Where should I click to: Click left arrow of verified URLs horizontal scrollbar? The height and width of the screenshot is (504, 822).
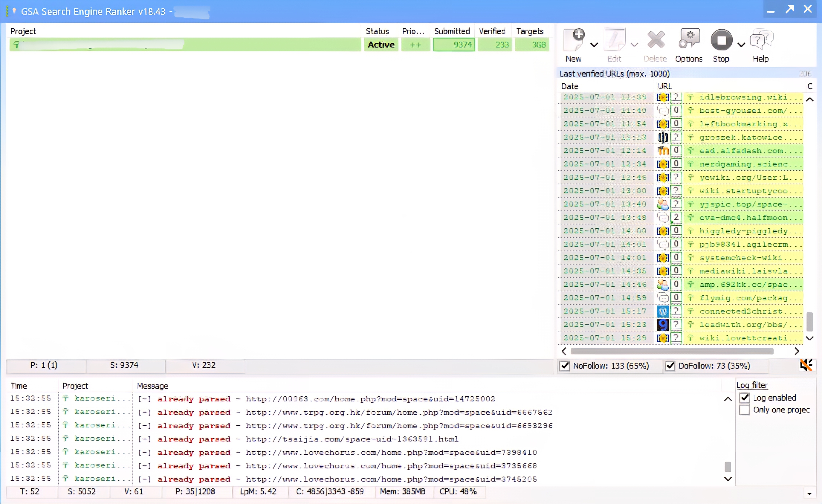[x=564, y=351]
